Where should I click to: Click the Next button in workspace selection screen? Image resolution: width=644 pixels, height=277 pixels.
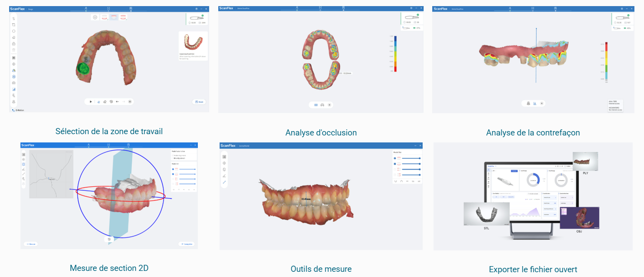click(199, 102)
